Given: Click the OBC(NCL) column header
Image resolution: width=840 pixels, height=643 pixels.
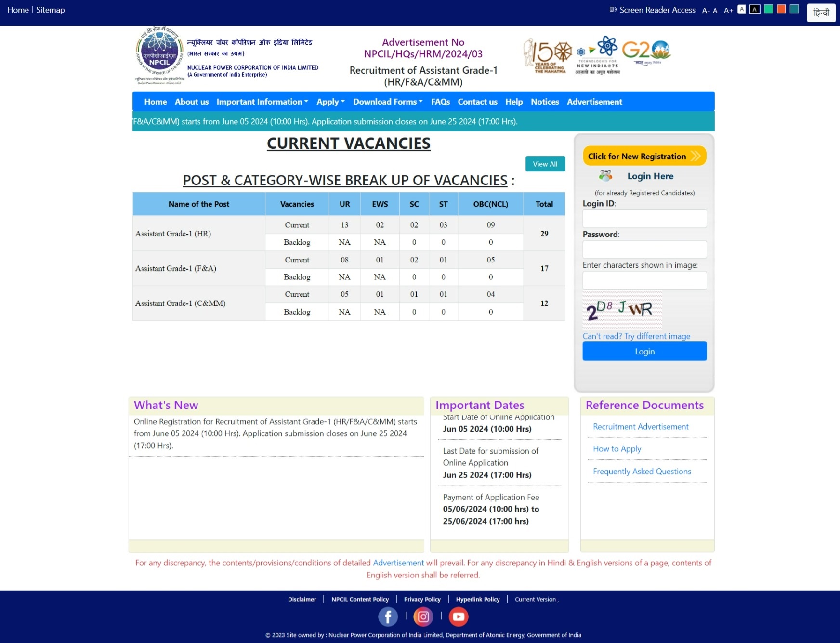Looking at the screenshot, I should point(490,204).
